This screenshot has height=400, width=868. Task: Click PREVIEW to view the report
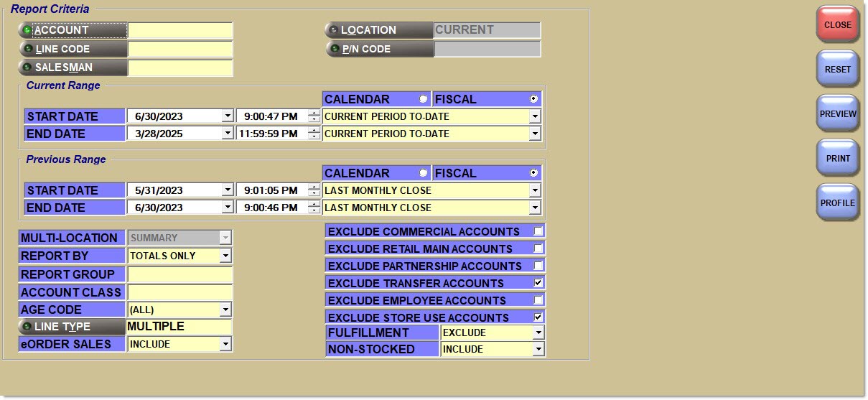pos(837,114)
